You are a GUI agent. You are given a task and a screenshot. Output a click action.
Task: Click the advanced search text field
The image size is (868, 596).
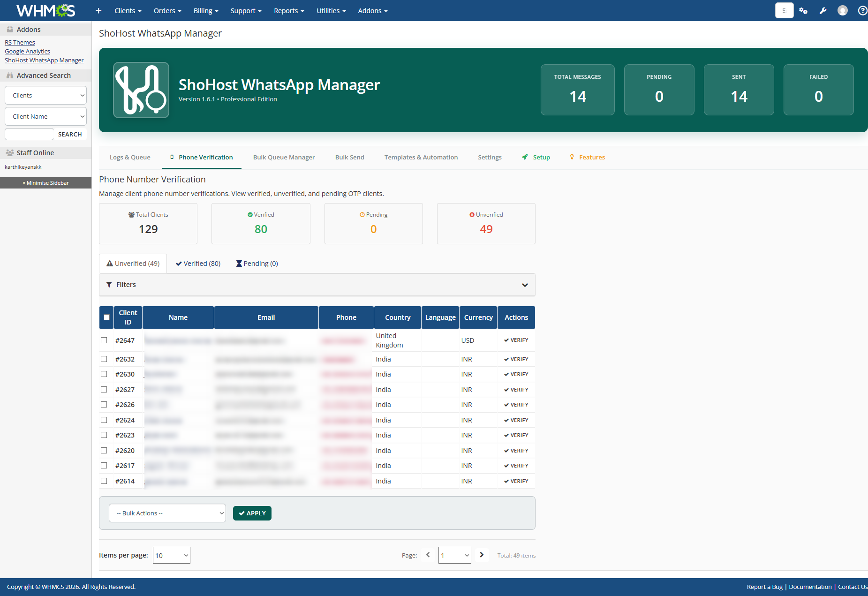(x=29, y=134)
